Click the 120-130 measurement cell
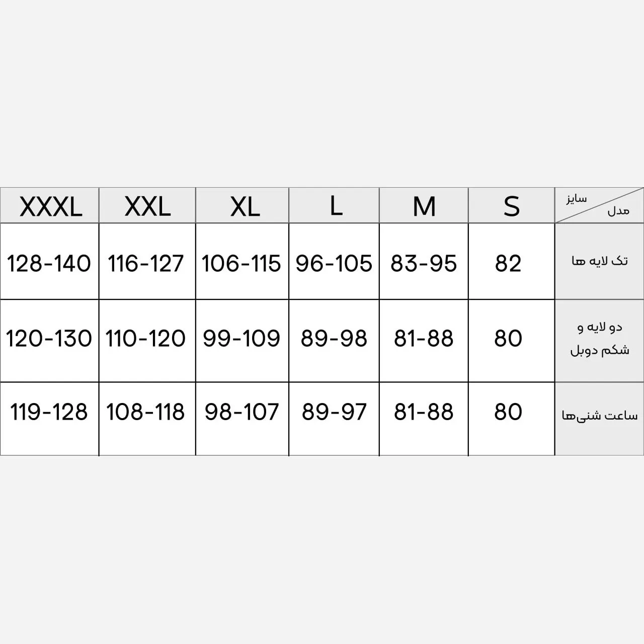The height and width of the screenshot is (644, 644). click(49, 339)
